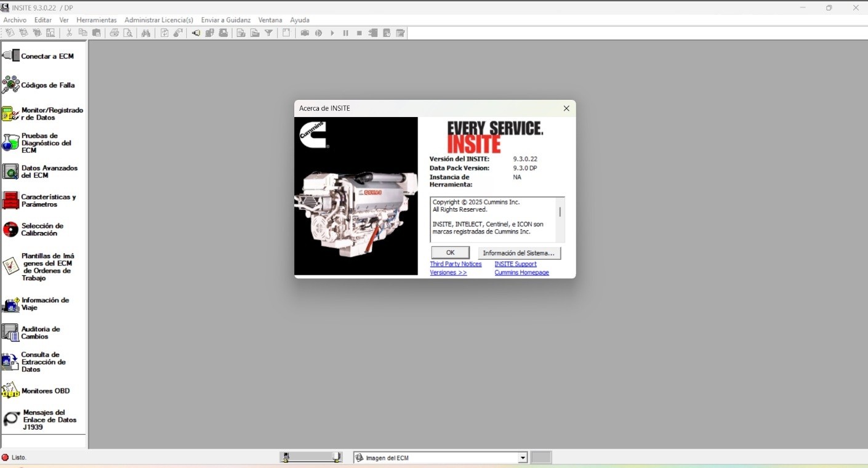Click the megaphone toolbar icon
The image size is (868, 468).
196,33
